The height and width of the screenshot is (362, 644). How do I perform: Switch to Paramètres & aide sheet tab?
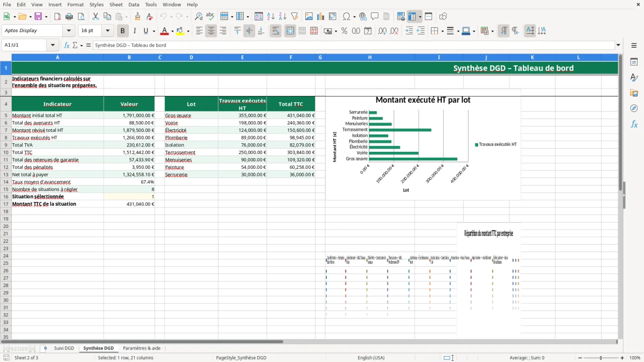click(x=142, y=348)
